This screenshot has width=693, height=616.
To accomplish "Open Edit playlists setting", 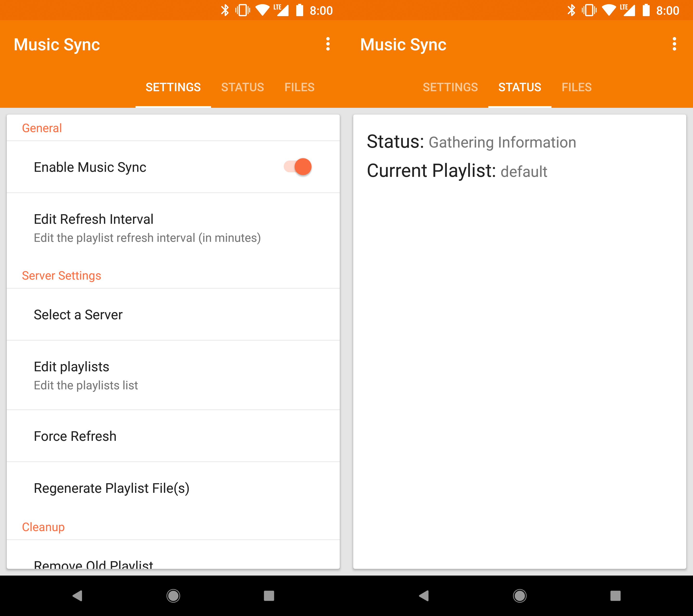I will tap(173, 375).
